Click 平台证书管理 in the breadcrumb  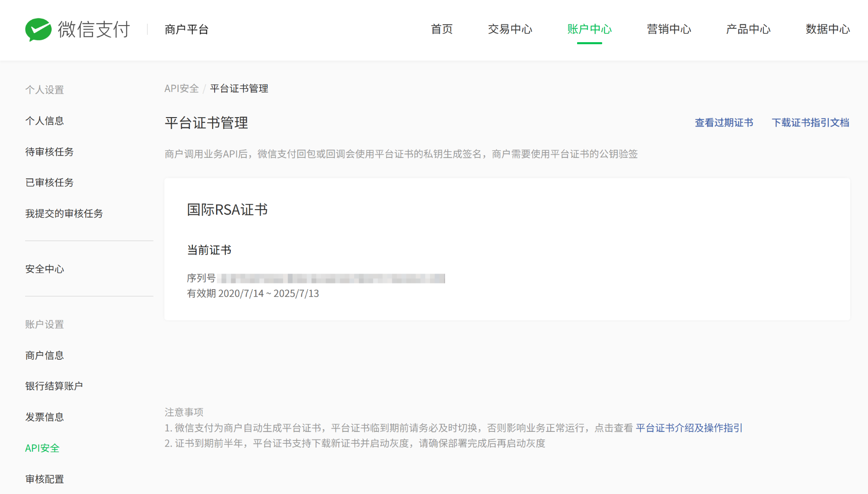pos(239,89)
